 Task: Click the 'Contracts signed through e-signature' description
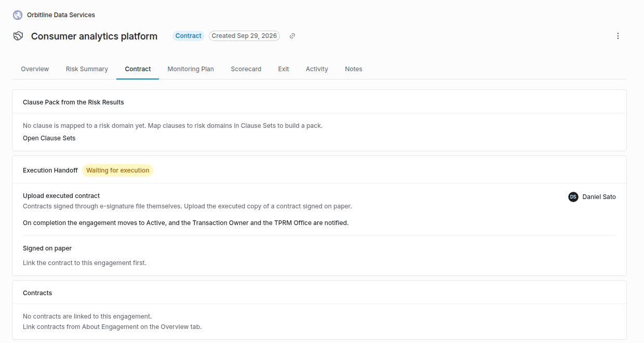pyautogui.click(x=187, y=206)
